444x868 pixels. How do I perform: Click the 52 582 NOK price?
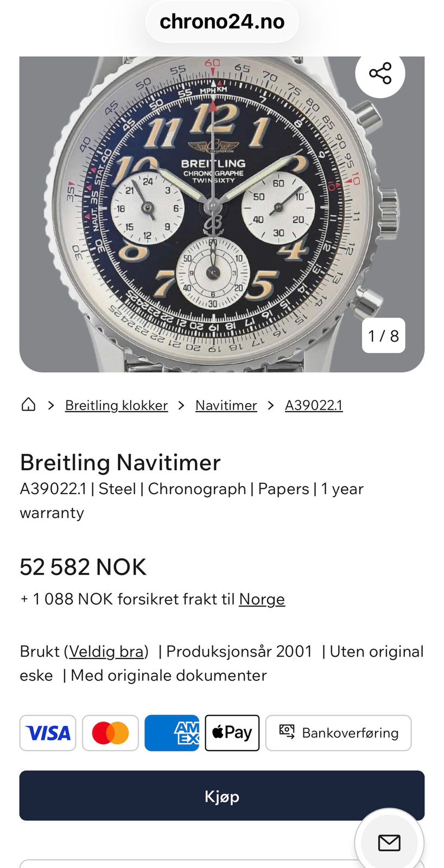(83, 567)
